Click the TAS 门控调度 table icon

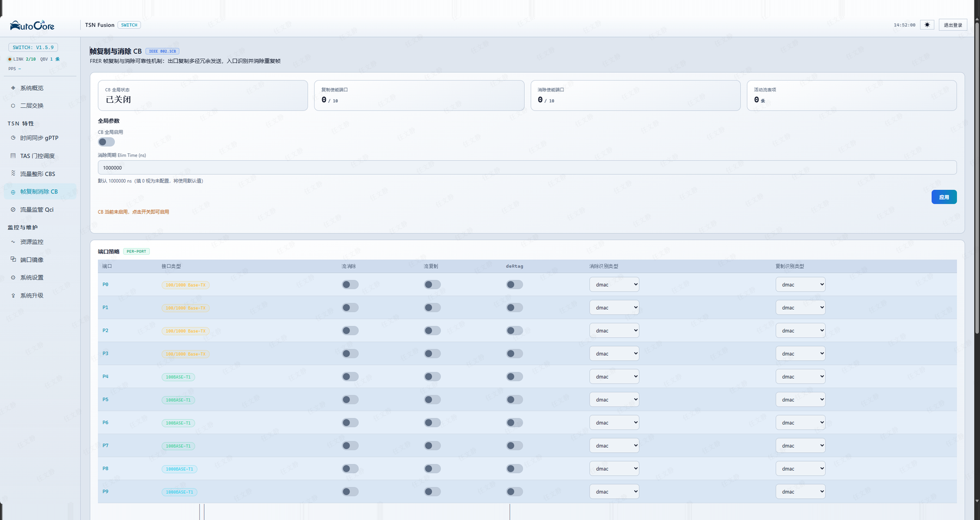(x=13, y=156)
